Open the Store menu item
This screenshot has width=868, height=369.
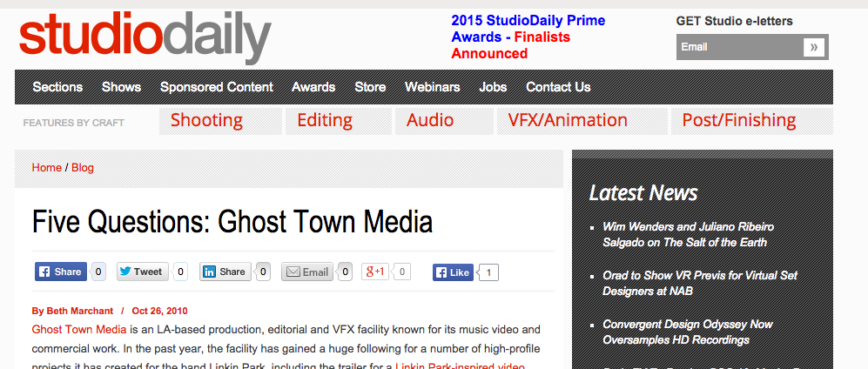click(x=370, y=87)
